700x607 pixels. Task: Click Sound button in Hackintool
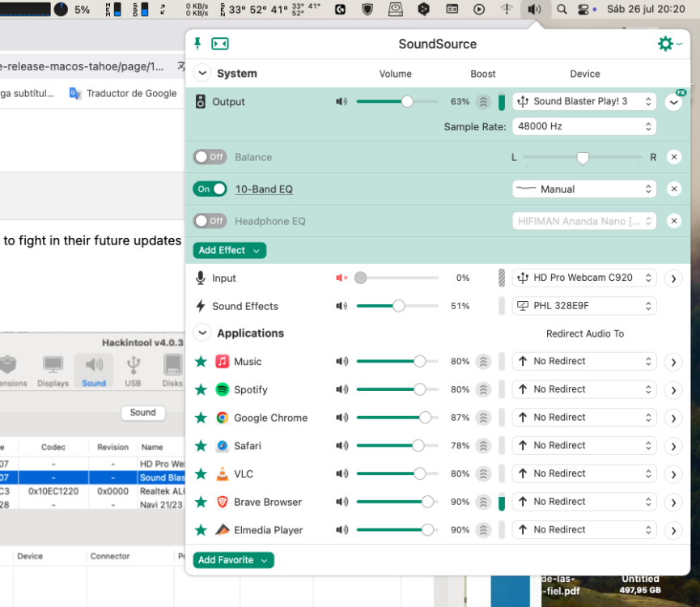(x=143, y=413)
